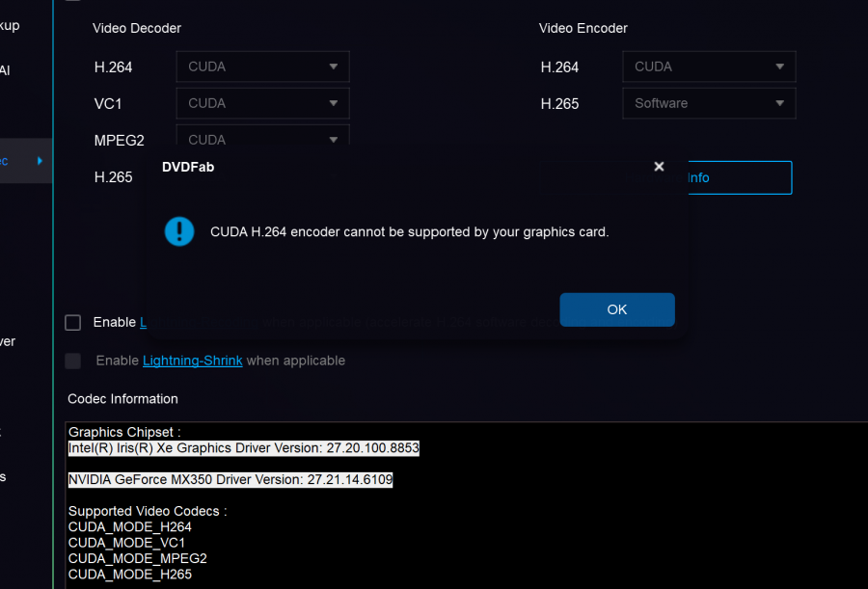This screenshot has width=868, height=589.
Task: Close the DVDFab warning dialog
Action: point(659,167)
